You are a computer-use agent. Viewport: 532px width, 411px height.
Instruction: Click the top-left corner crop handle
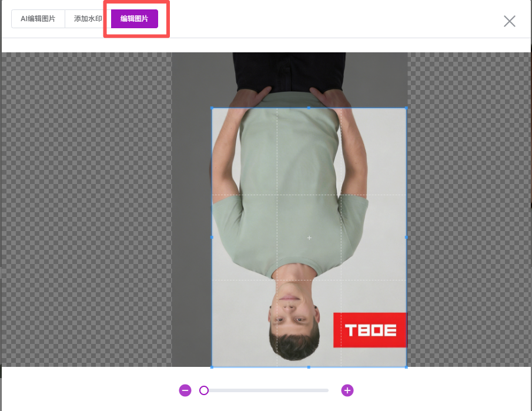(212, 108)
